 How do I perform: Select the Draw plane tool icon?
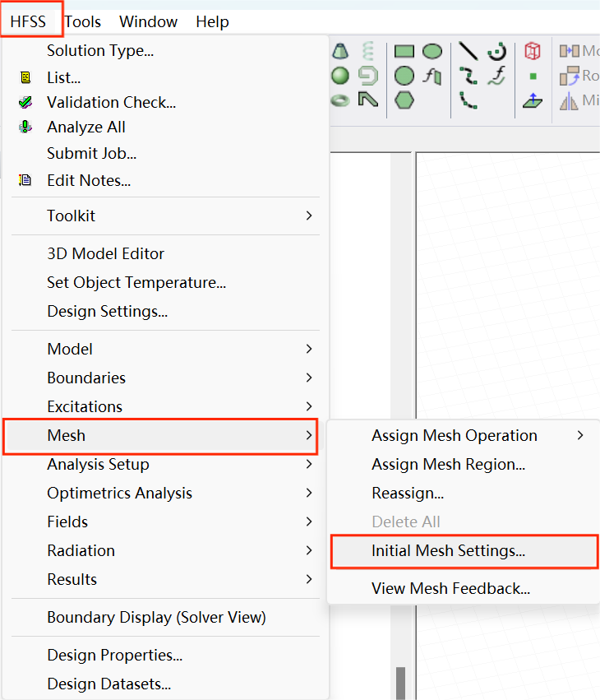pyautogui.click(x=533, y=100)
